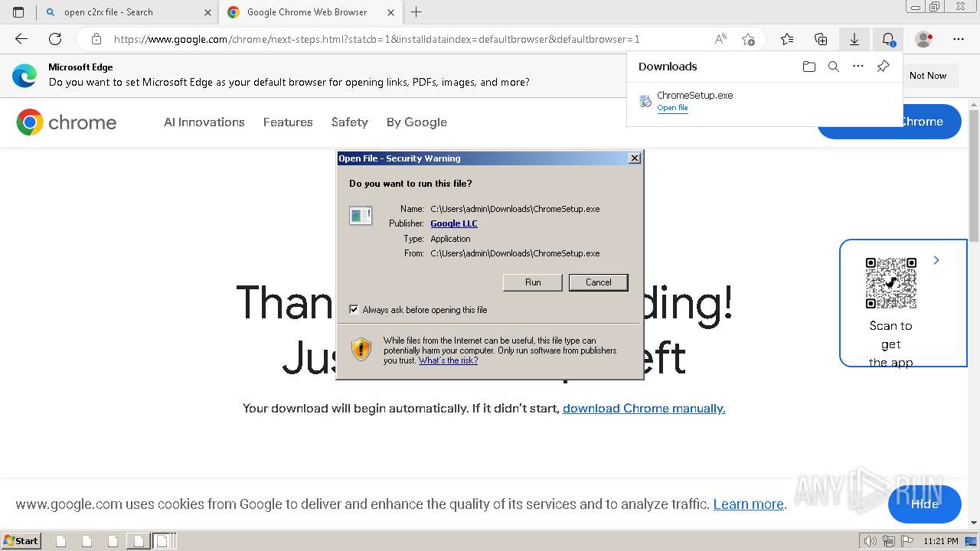Close the 'open c2rx file' tab
The width and height of the screenshot is (980, 551).
point(207,12)
